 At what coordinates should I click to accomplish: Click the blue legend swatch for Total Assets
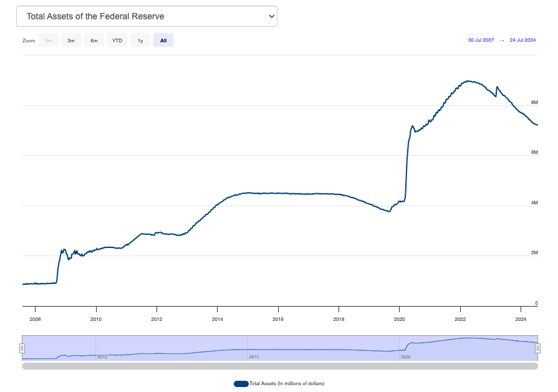coord(241,383)
